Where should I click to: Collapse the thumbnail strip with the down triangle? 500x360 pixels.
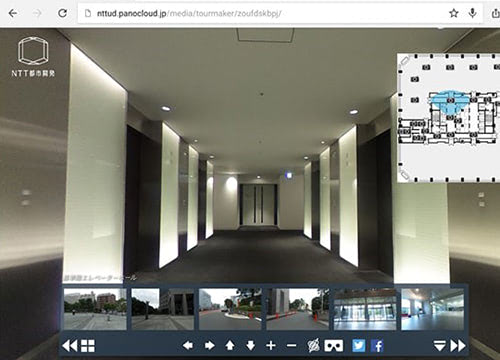click(439, 346)
